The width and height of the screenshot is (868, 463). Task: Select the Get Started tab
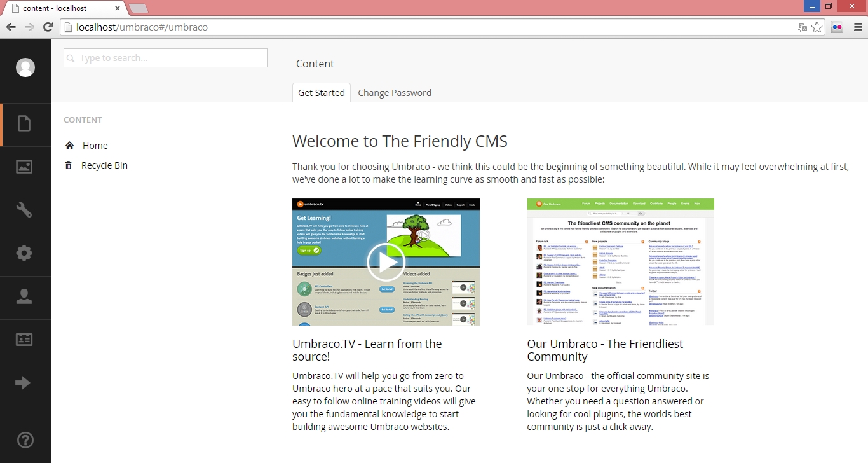tap(321, 93)
